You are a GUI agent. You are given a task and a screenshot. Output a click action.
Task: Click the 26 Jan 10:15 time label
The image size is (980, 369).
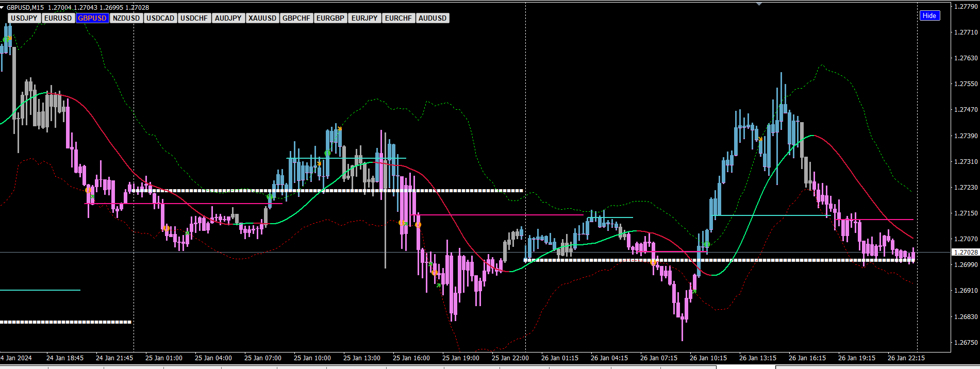(708, 358)
